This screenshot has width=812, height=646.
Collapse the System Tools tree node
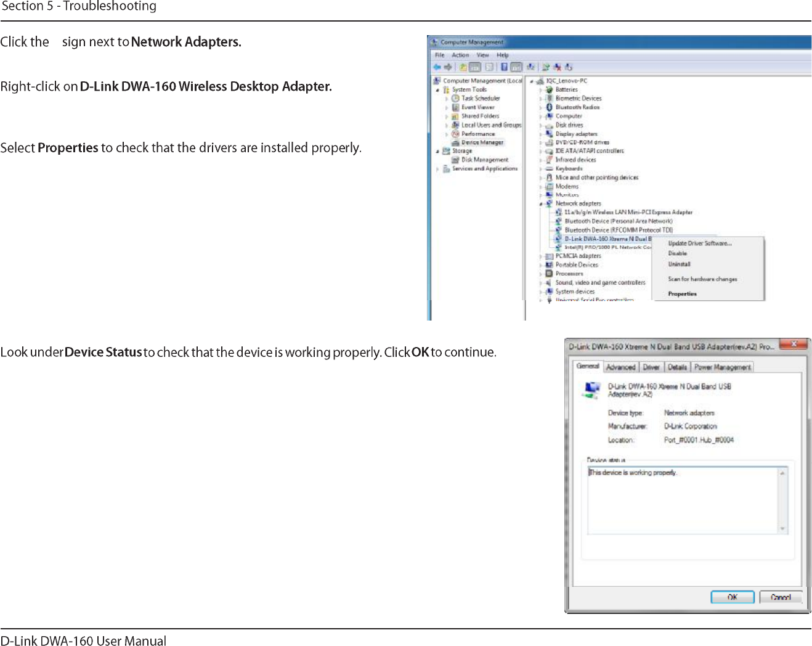(437, 90)
